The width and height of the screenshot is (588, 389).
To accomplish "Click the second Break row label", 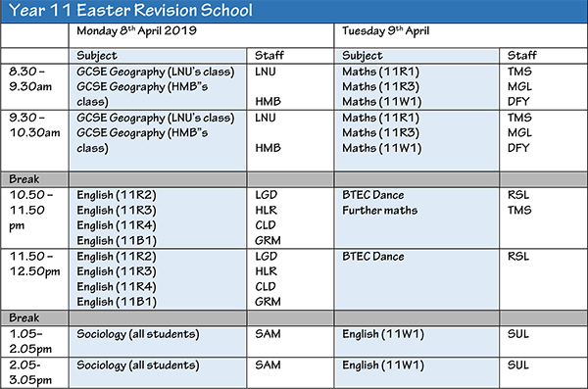I will pos(24,318).
